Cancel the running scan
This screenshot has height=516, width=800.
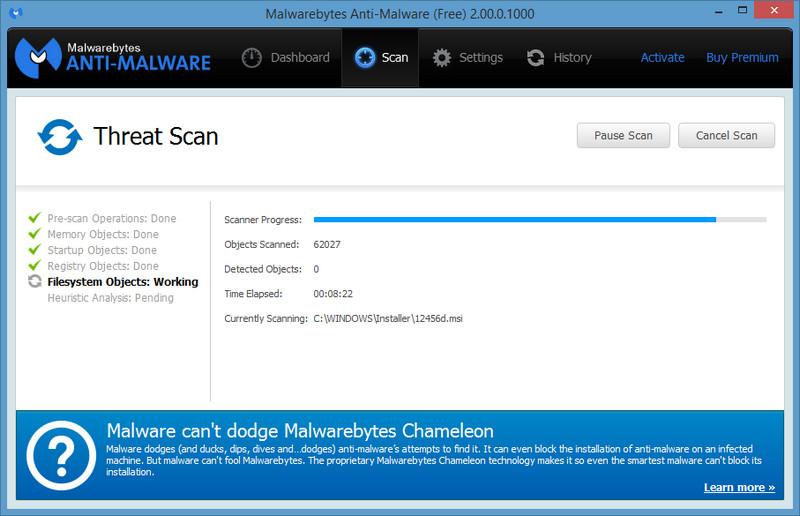(727, 136)
